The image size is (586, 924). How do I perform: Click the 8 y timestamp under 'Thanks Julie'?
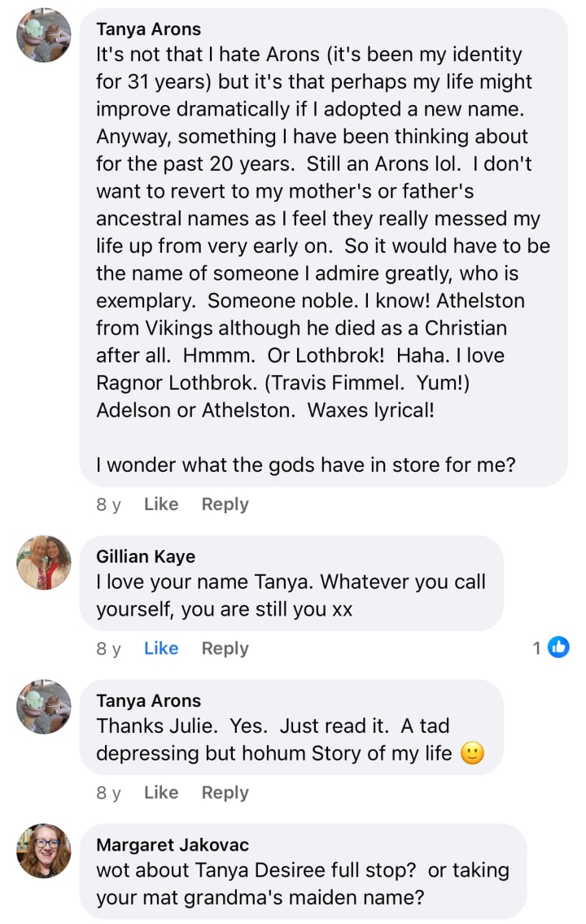[108, 792]
